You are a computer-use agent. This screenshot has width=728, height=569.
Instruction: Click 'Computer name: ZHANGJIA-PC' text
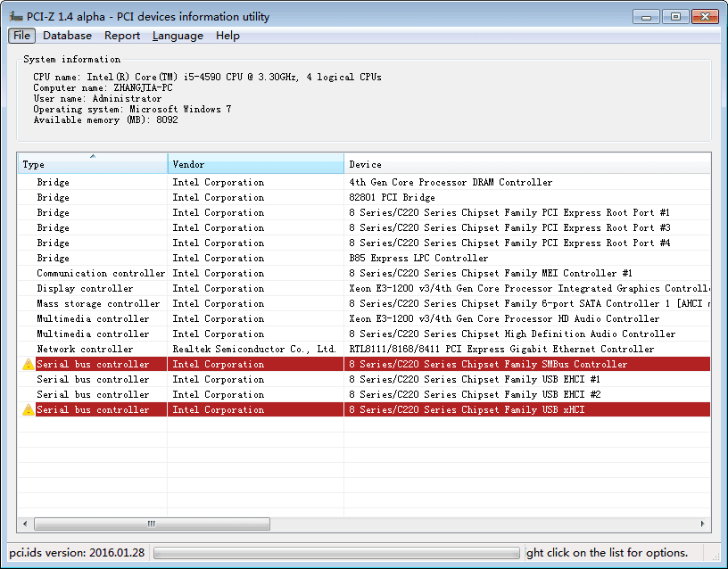[103, 87]
